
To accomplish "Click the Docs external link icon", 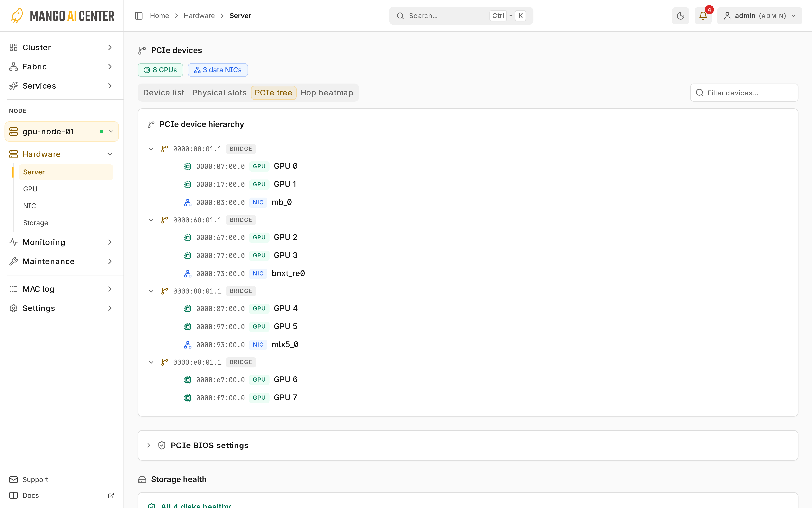I will [111, 496].
